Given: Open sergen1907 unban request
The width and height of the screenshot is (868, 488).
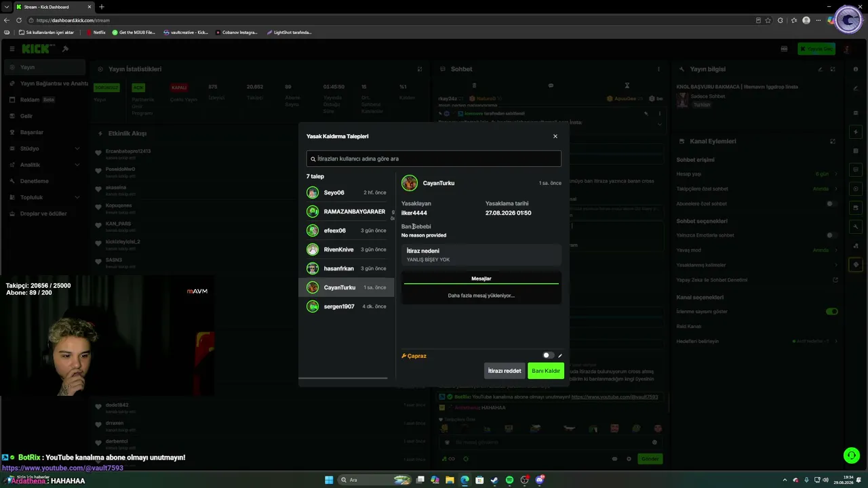Looking at the screenshot, I should [x=347, y=306].
